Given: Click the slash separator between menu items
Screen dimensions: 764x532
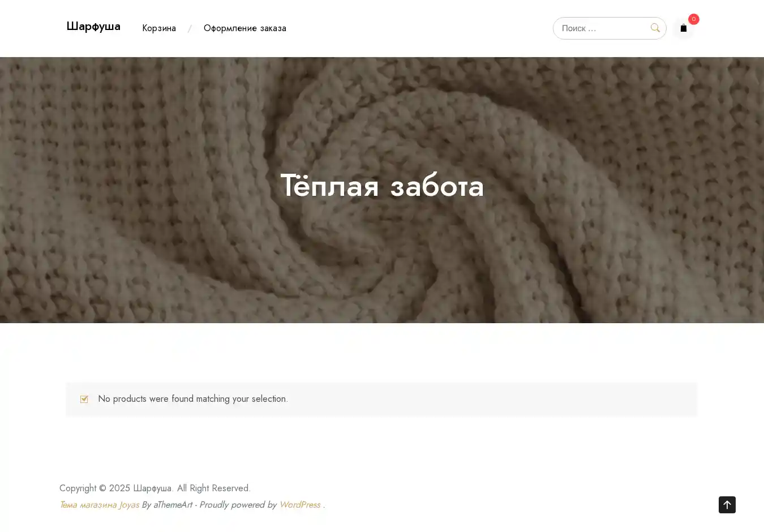Looking at the screenshot, I should click(x=190, y=29).
